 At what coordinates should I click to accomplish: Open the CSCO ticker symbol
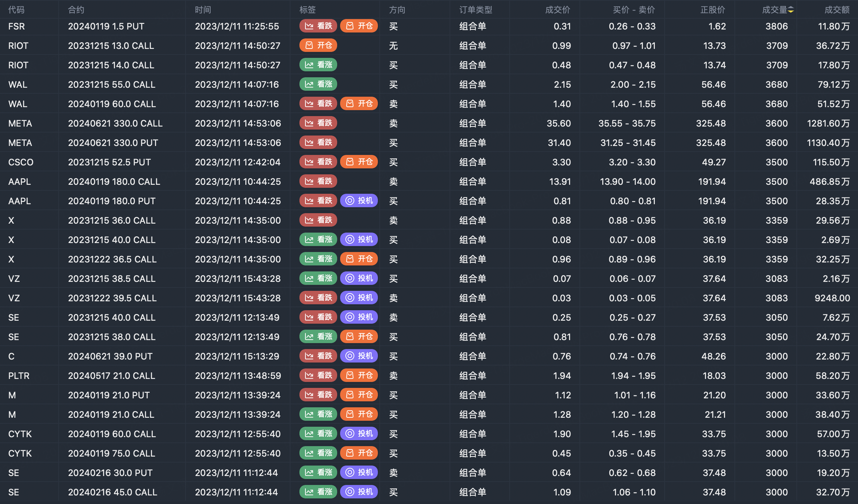point(21,162)
